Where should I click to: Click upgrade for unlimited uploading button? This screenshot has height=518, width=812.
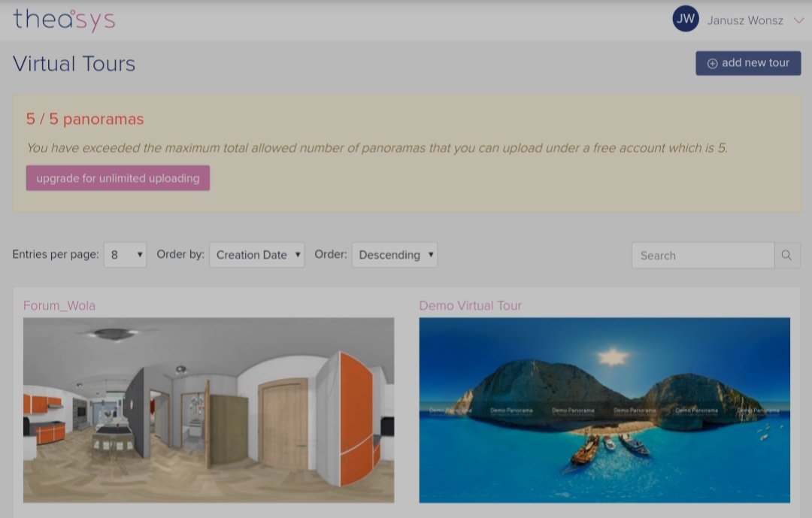(118, 178)
